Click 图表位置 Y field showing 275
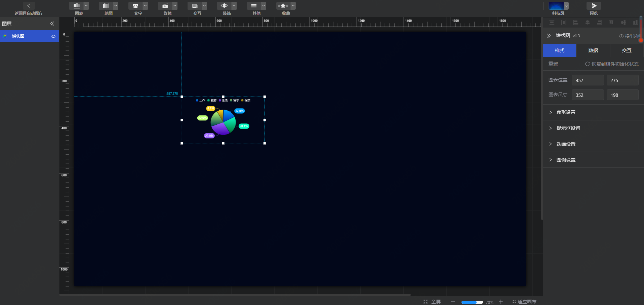Image resolution: width=644 pixels, height=305 pixels. (x=622, y=80)
